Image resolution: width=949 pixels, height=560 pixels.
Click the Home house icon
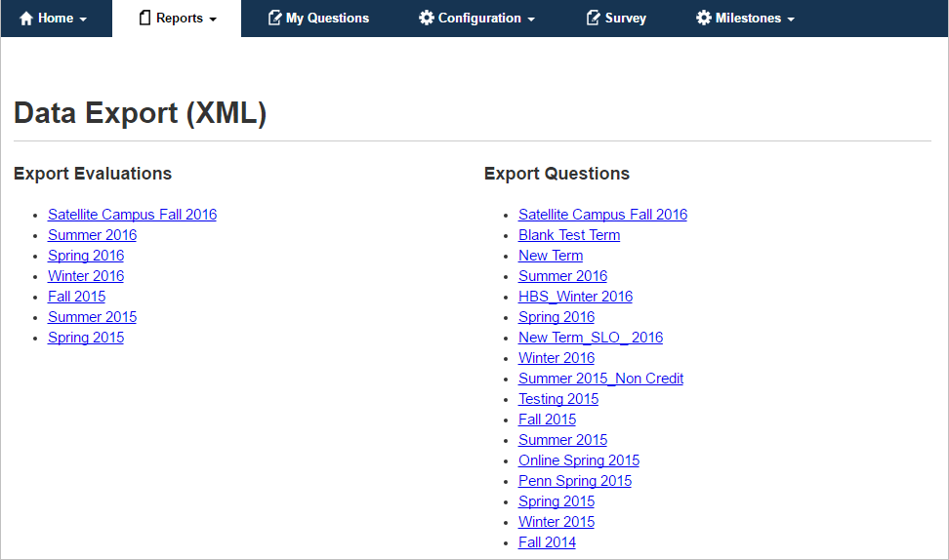pos(26,19)
